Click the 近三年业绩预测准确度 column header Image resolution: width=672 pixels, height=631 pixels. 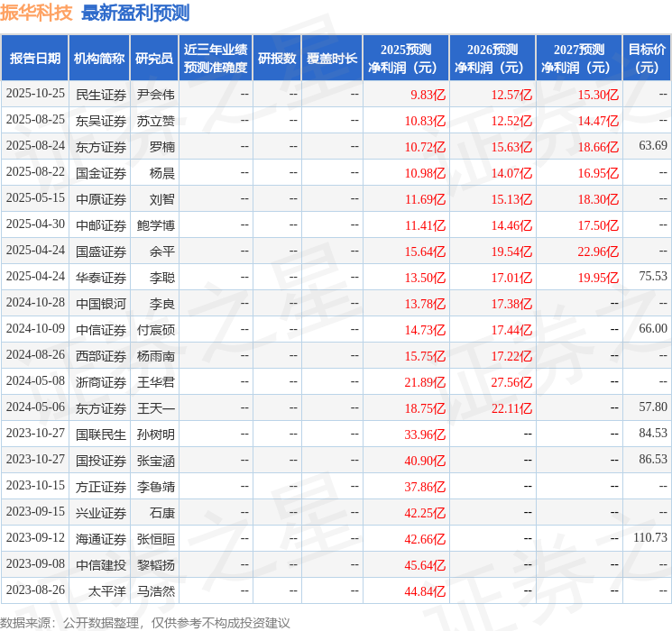coord(216,59)
